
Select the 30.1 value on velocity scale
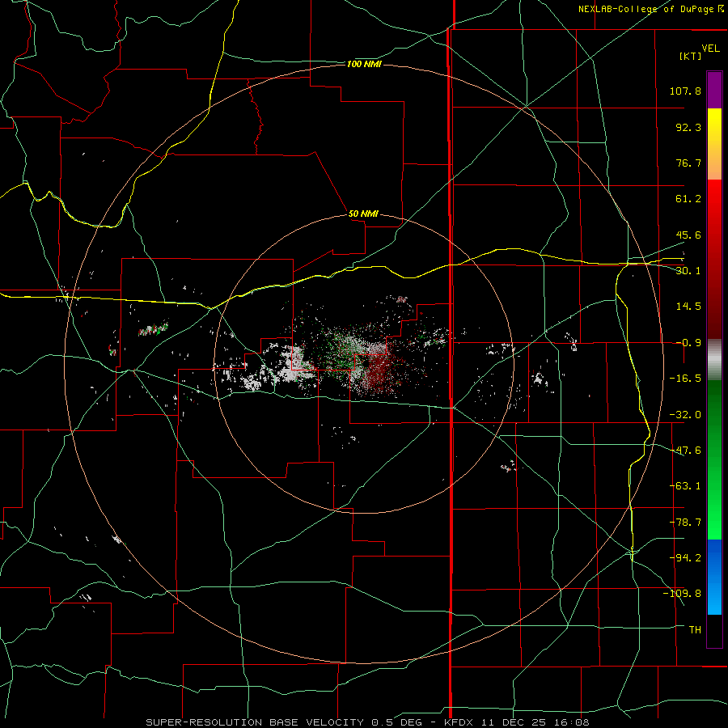pyautogui.click(x=688, y=271)
